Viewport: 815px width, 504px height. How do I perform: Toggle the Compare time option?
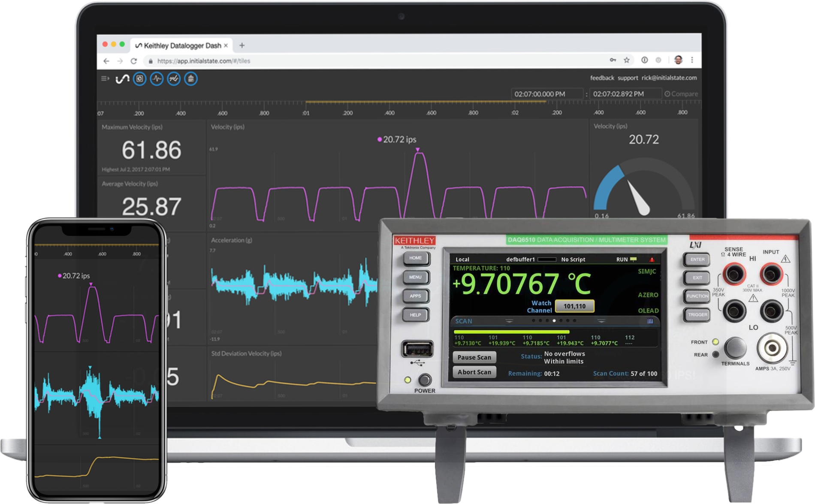click(681, 94)
